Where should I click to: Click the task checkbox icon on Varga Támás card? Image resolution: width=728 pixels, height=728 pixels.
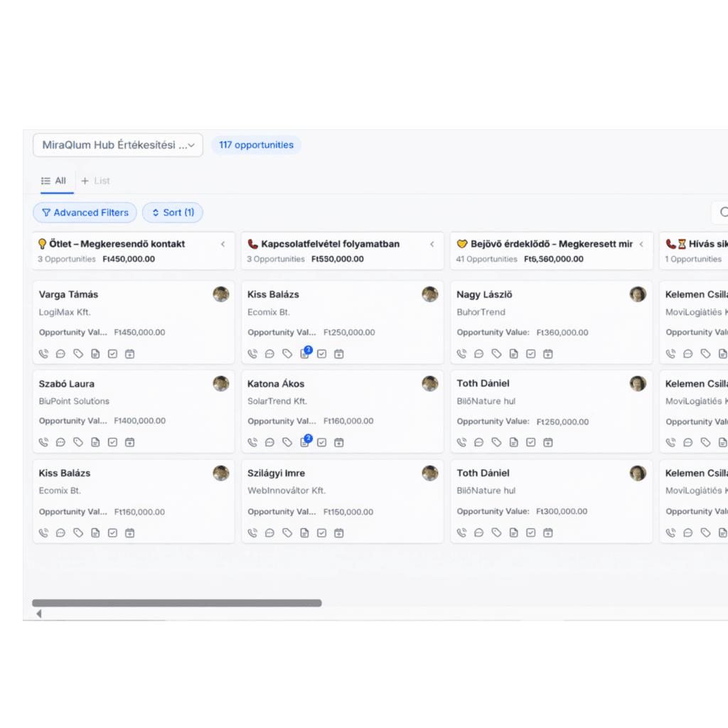[x=112, y=354]
